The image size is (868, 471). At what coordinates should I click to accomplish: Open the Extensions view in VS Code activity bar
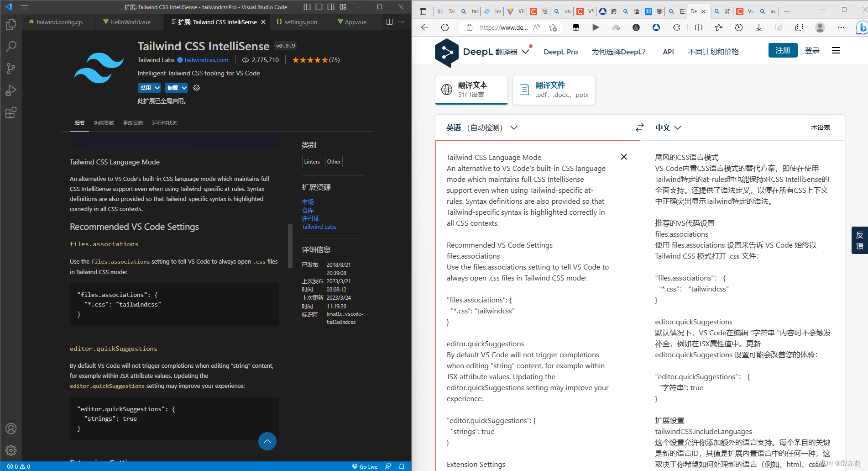[x=11, y=112]
